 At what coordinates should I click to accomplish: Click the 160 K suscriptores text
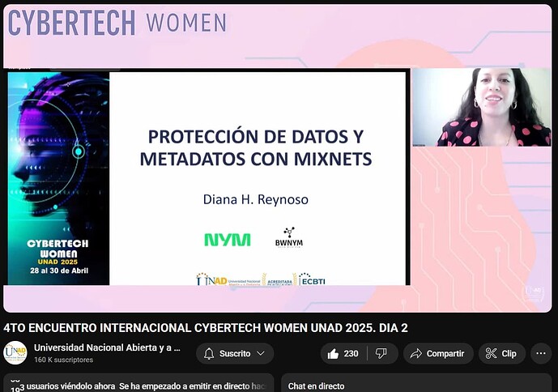point(64,360)
